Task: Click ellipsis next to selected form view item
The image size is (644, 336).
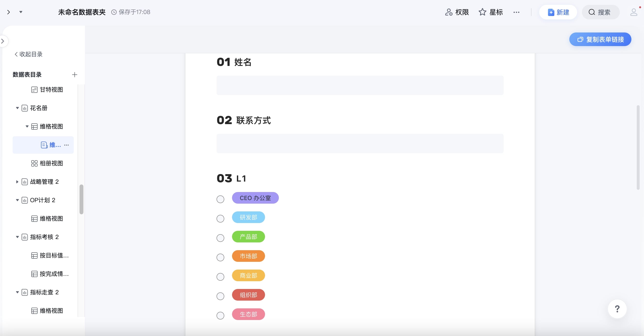Action: 66,145
